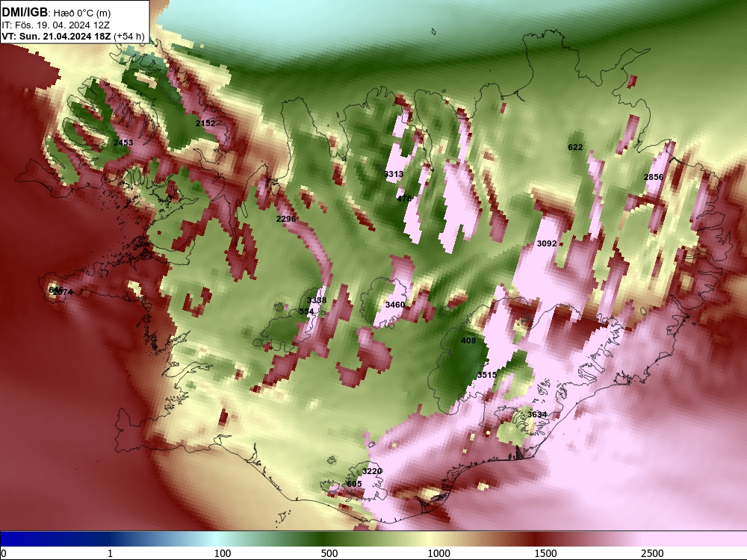Click the DMI/IGB Hæð 0°C title text
Image resolution: width=747 pixels, height=560 pixels.
click(x=56, y=13)
